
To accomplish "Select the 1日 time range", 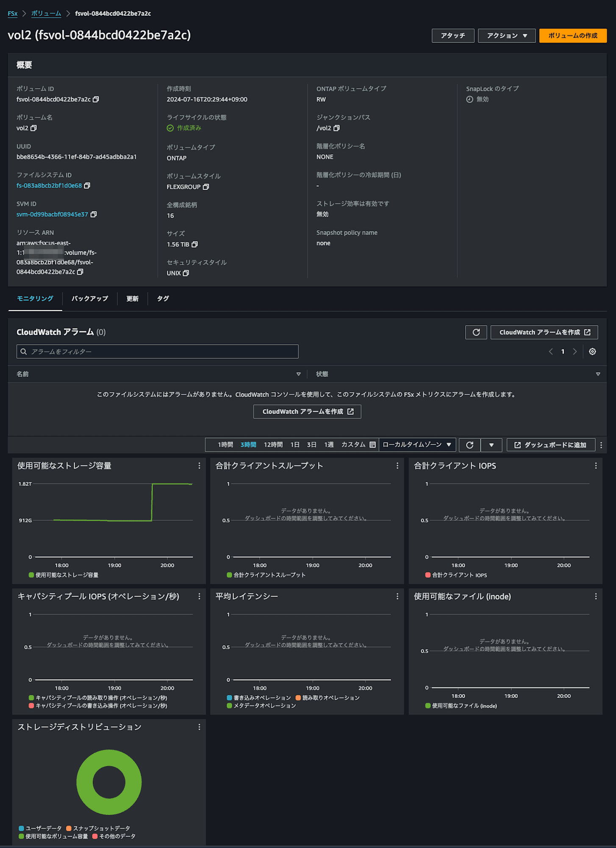I will point(295,445).
